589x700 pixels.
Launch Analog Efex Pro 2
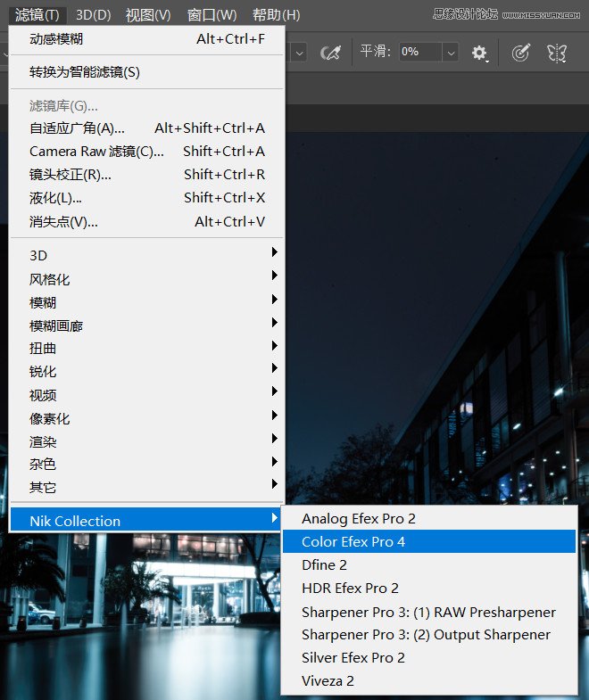coord(429,519)
